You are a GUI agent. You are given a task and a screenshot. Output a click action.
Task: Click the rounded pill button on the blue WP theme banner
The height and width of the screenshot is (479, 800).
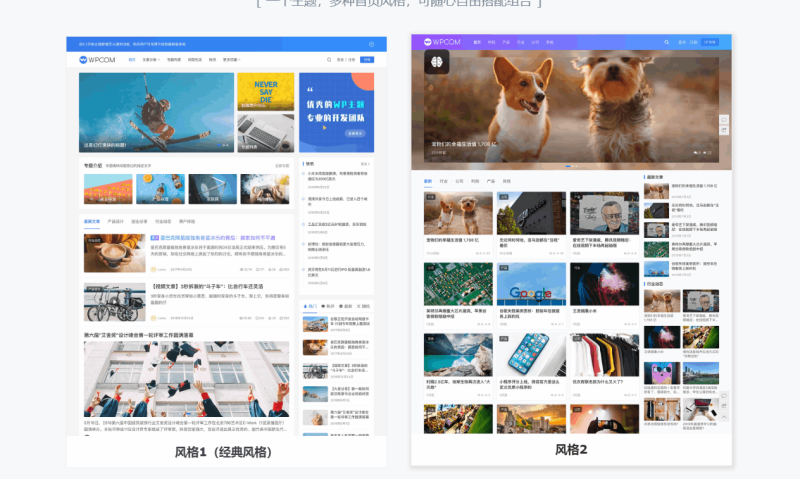355,133
